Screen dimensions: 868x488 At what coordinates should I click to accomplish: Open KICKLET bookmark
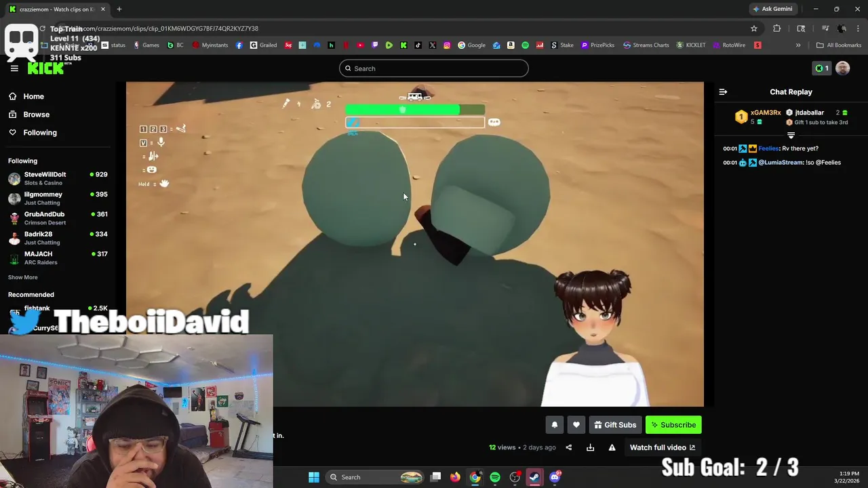click(x=691, y=45)
